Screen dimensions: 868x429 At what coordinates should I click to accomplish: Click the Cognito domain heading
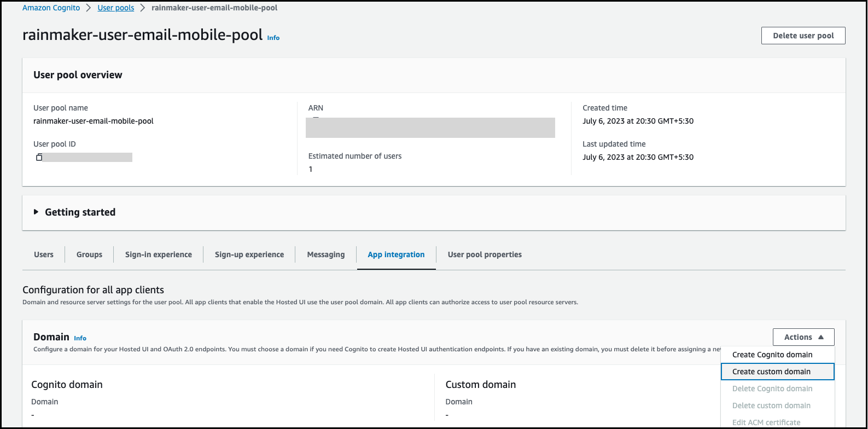point(67,385)
